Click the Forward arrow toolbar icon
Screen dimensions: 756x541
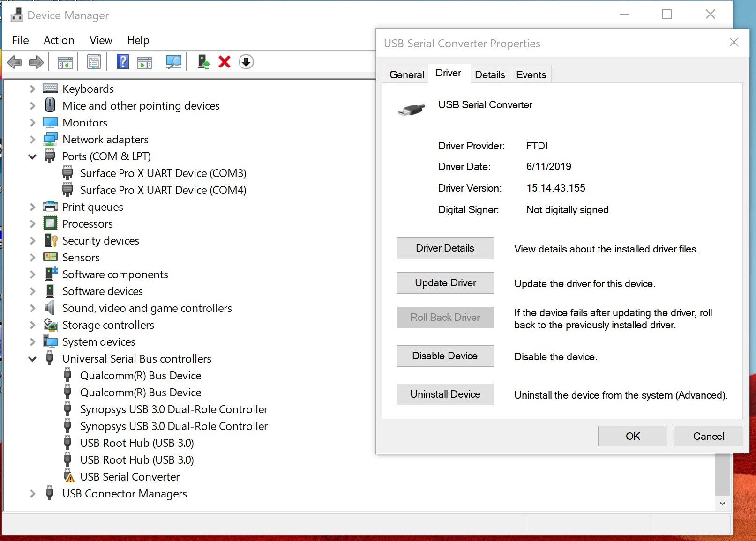[36, 62]
